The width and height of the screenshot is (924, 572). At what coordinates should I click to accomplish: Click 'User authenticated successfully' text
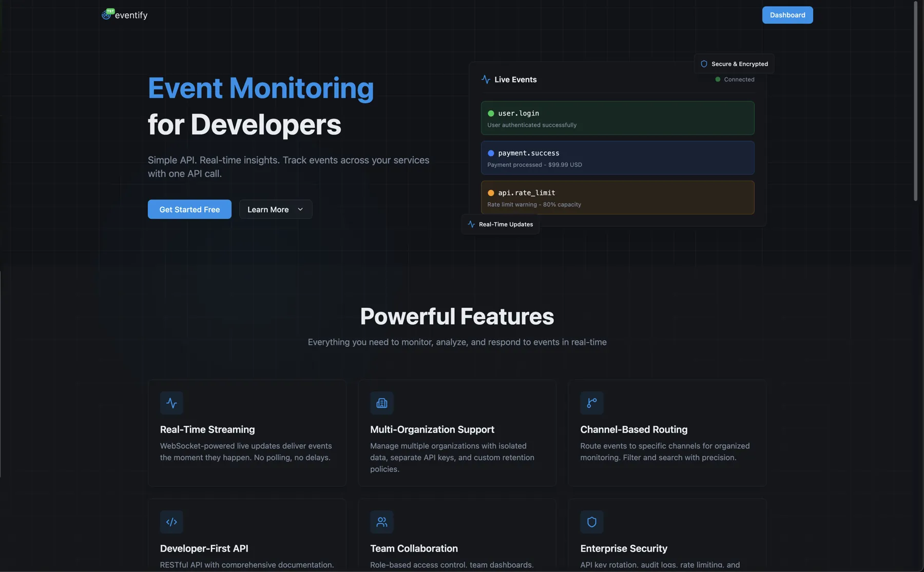532,125
